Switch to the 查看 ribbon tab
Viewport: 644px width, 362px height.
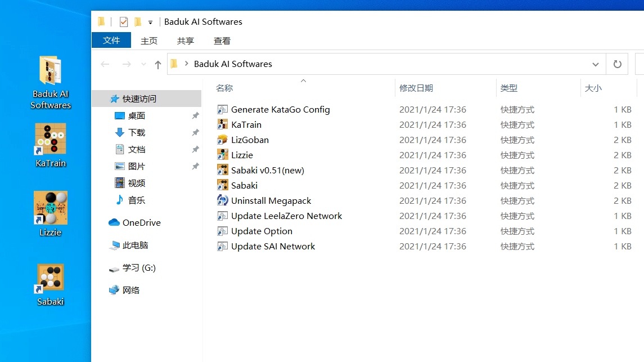click(x=222, y=41)
